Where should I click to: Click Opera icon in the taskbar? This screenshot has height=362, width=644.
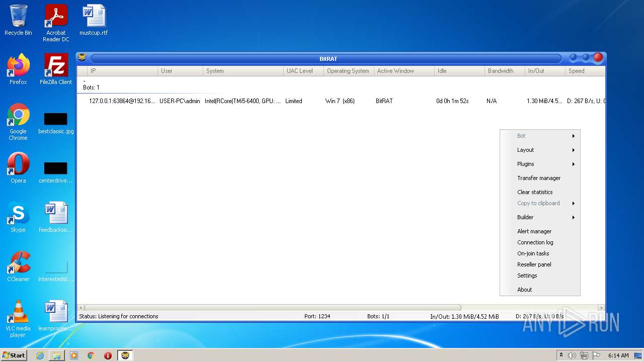108,355
